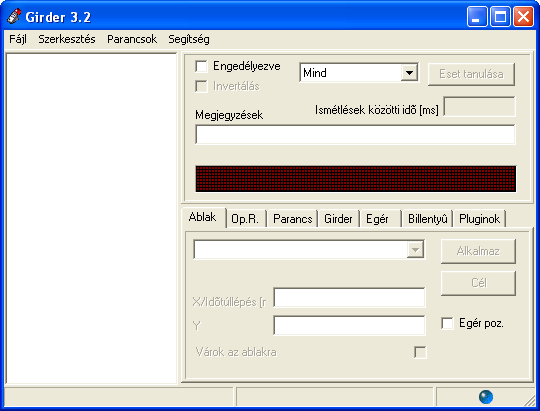Open the Szerkesztés menu
This screenshot has width=540, height=411.
(67, 39)
